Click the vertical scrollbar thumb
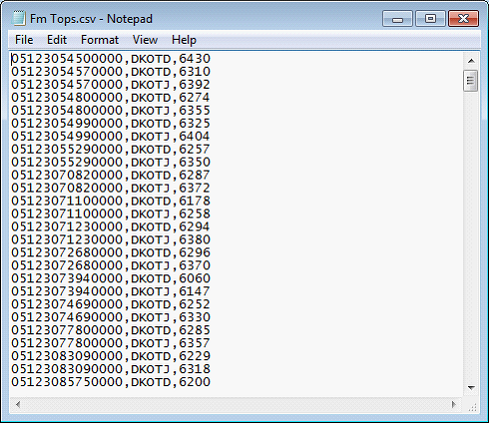The image size is (490, 424). (x=471, y=80)
